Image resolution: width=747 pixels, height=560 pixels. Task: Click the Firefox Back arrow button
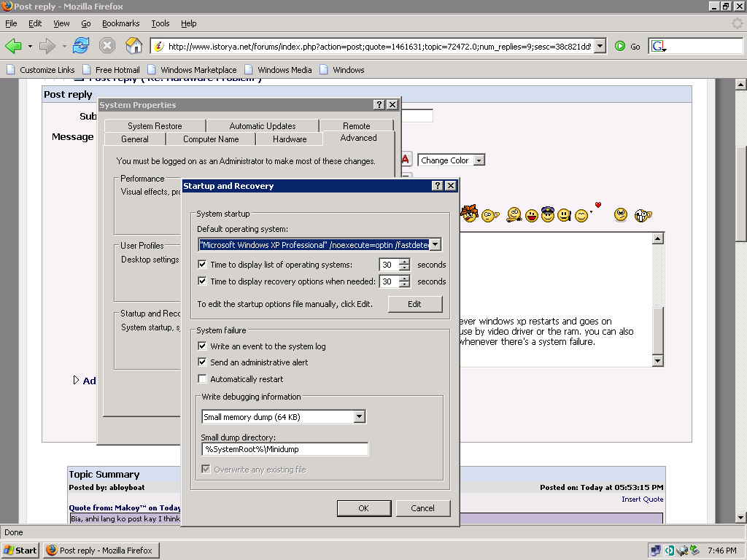click(x=13, y=46)
